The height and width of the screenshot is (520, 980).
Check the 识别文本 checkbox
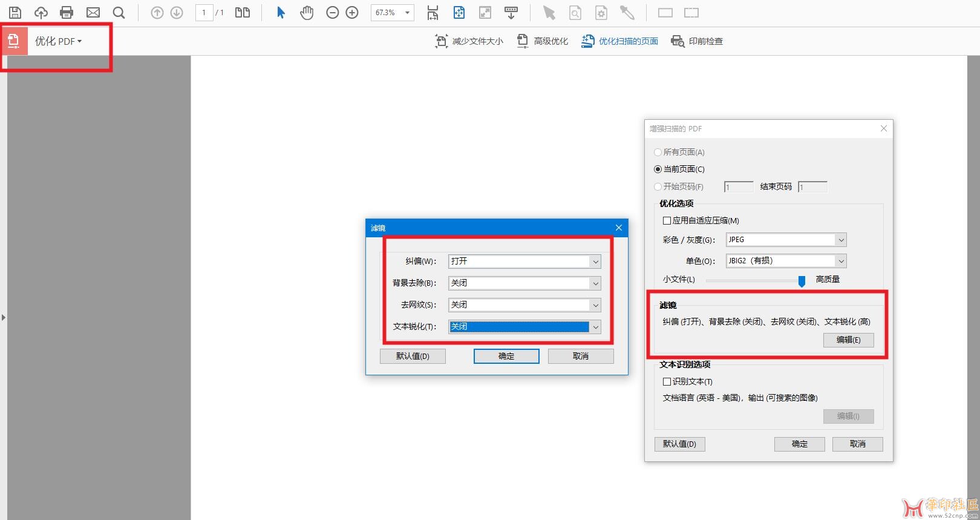tap(667, 382)
